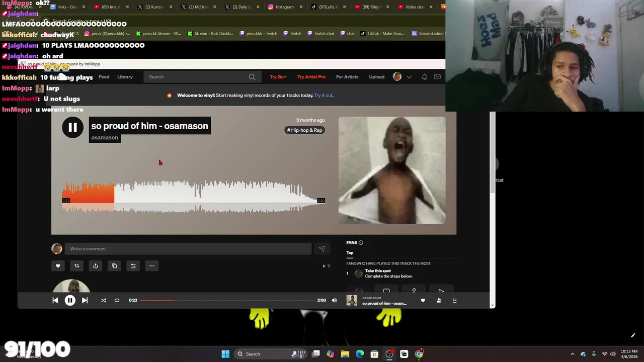Click the Take this spot text
The height and width of the screenshot is (362, 644).
click(x=378, y=271)
